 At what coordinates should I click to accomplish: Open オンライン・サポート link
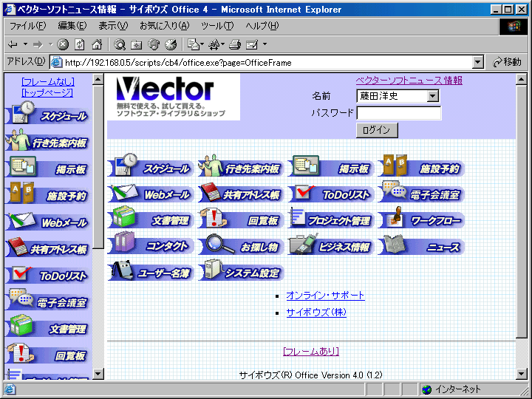click(x=325, y=296)
